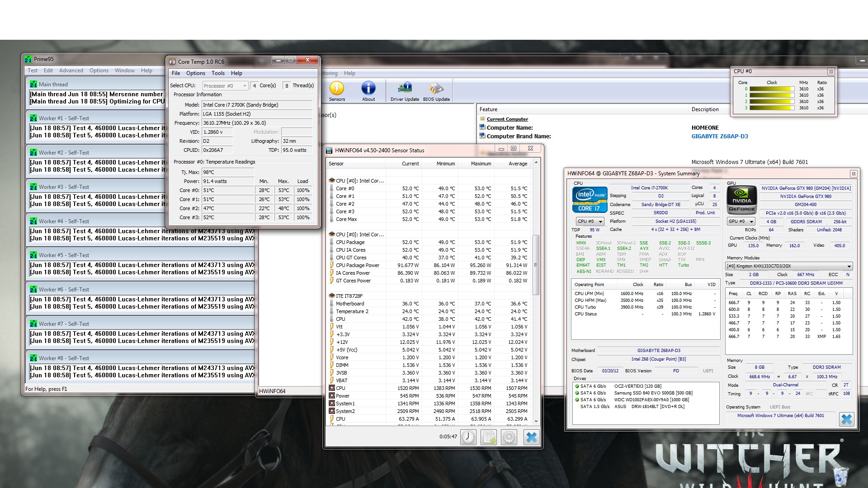868x488 pixels.
Task: Click the GIGABYTE Z68AP-D3 motherboard button
Action: pos(658,351)
